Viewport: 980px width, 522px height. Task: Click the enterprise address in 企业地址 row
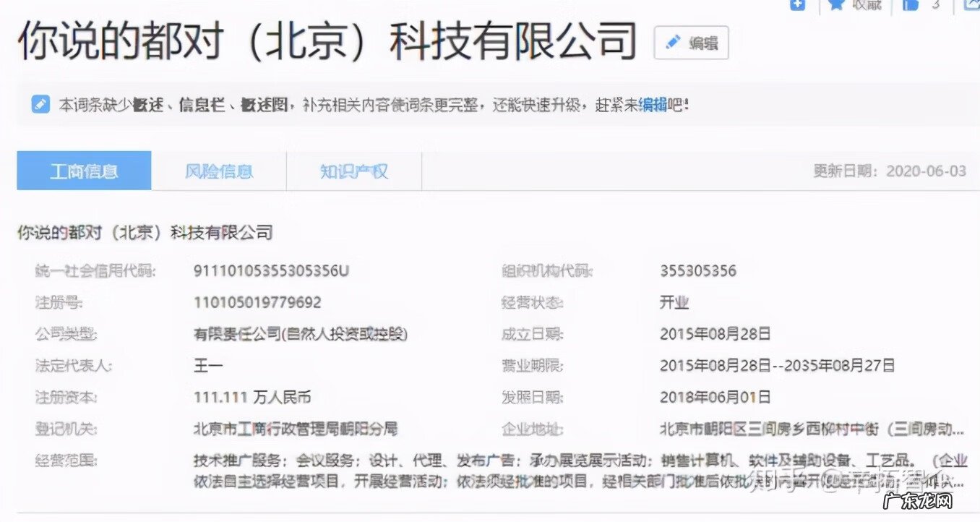[808, 427]
